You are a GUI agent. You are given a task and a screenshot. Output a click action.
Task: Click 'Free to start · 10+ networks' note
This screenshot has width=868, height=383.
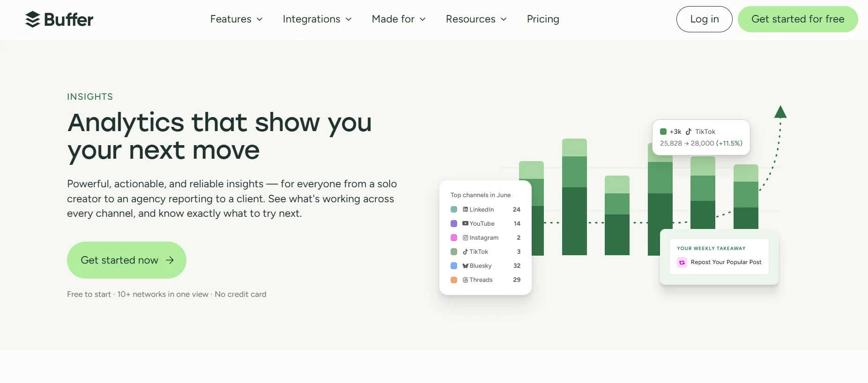[166, 294]
